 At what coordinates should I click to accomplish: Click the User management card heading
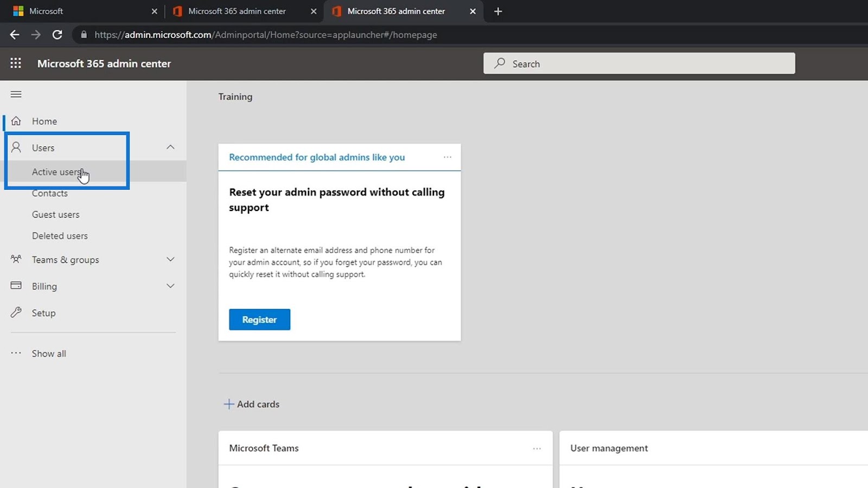point(609,448)
